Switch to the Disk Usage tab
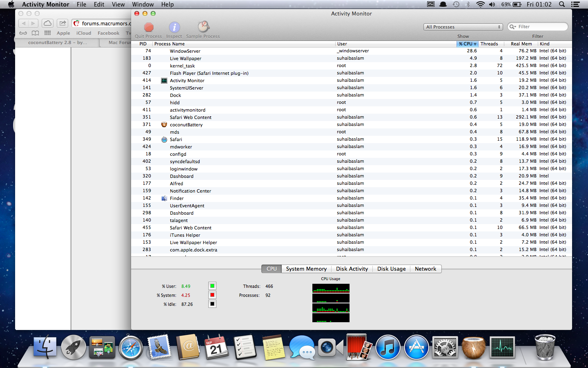Screen dimensions: 588x368 point(391,269)
